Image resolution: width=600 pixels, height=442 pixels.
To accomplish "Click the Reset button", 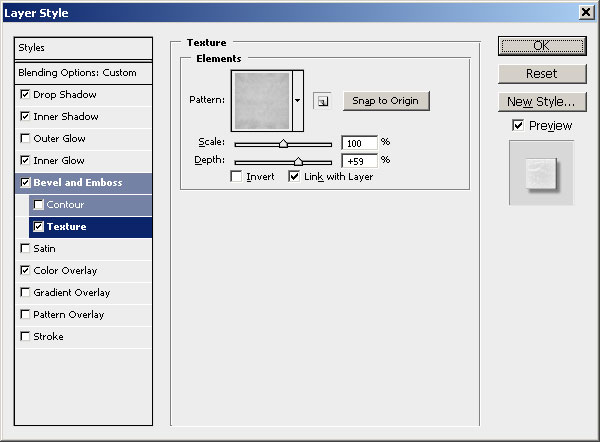I will [541, 74].
